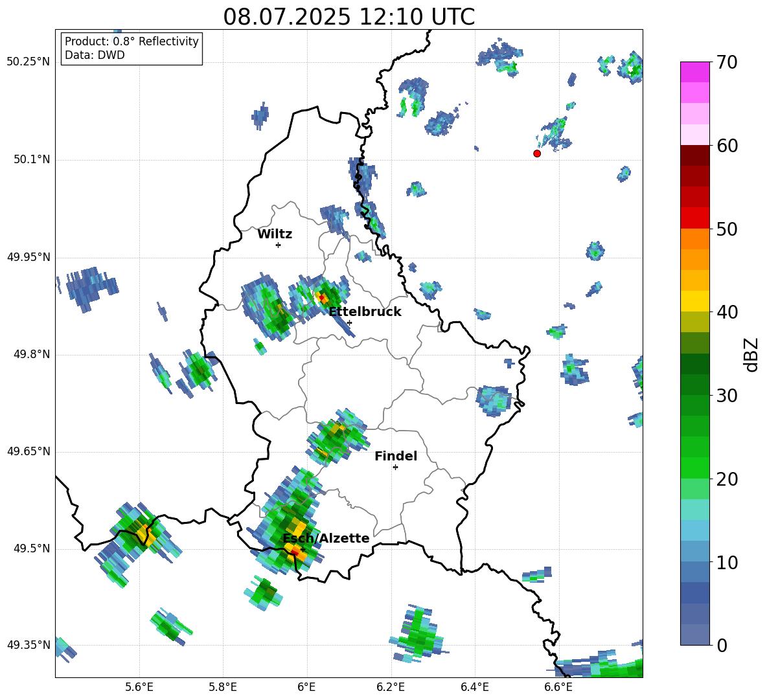The image size is (767, 700).
Task: Click the Wiltz location cross marker
Action: pos(279,245)
